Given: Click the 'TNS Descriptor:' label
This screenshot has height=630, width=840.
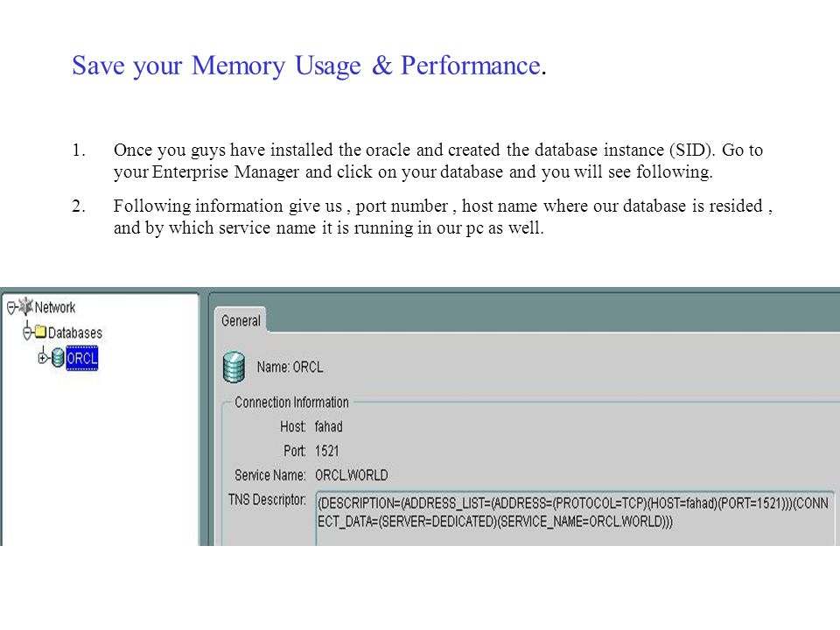Looking at the screenshot, I should click(267, 500).
